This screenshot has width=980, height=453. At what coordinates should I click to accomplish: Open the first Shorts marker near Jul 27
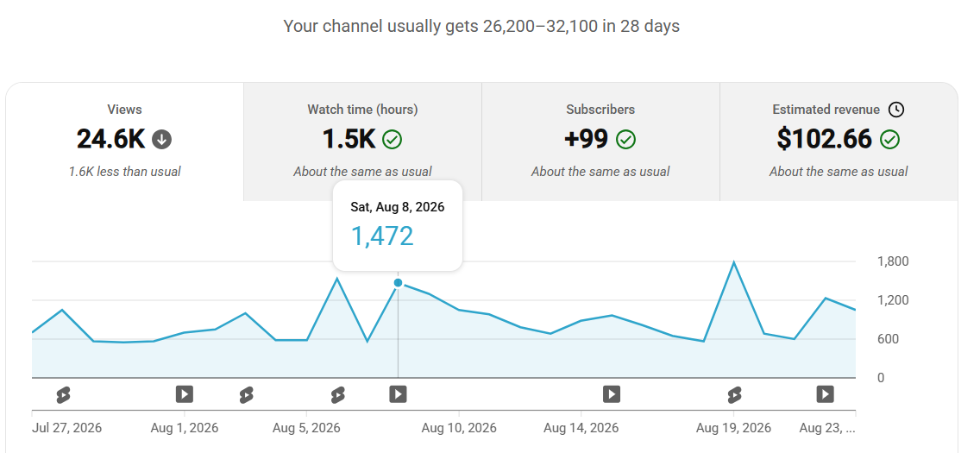pos(62,394)
